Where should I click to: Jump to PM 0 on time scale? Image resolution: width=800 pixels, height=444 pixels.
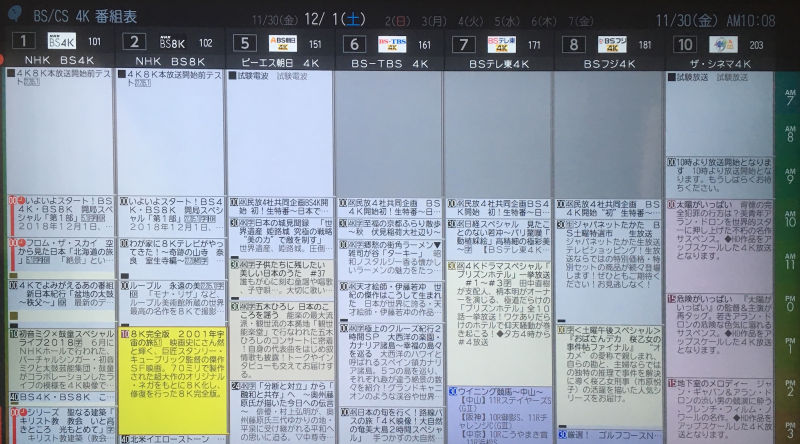pos(790,303)
